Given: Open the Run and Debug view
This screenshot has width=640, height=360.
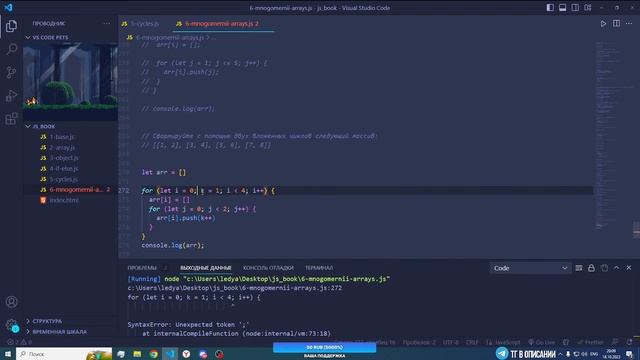Looking at the screenshot, I should pos(11,96).
